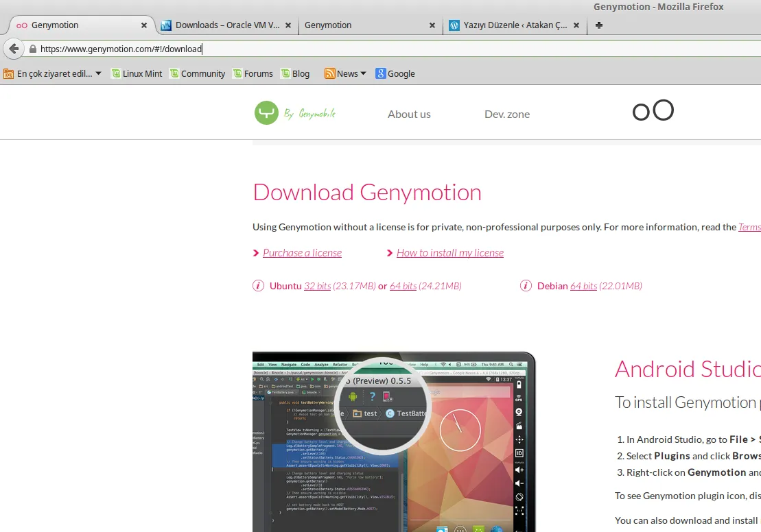Click the WordPress favicon on Yazıyı tab
This screenshot has height=532, width=761.
pyautogui.click(x=454, y=25)
